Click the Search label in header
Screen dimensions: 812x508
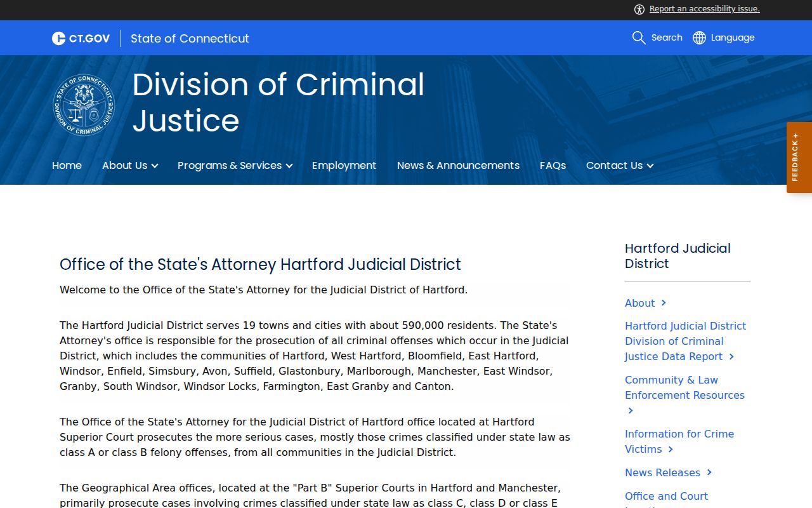point(667,37)
